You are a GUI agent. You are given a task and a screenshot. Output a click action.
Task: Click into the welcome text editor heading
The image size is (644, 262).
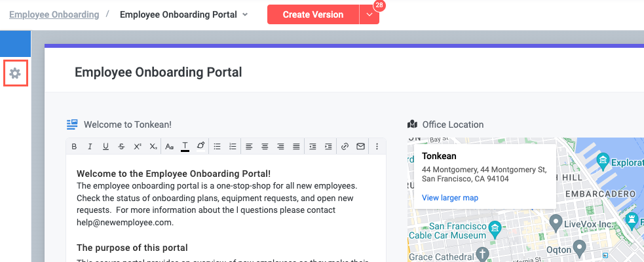pyautogui.click(x=174, y=174)
